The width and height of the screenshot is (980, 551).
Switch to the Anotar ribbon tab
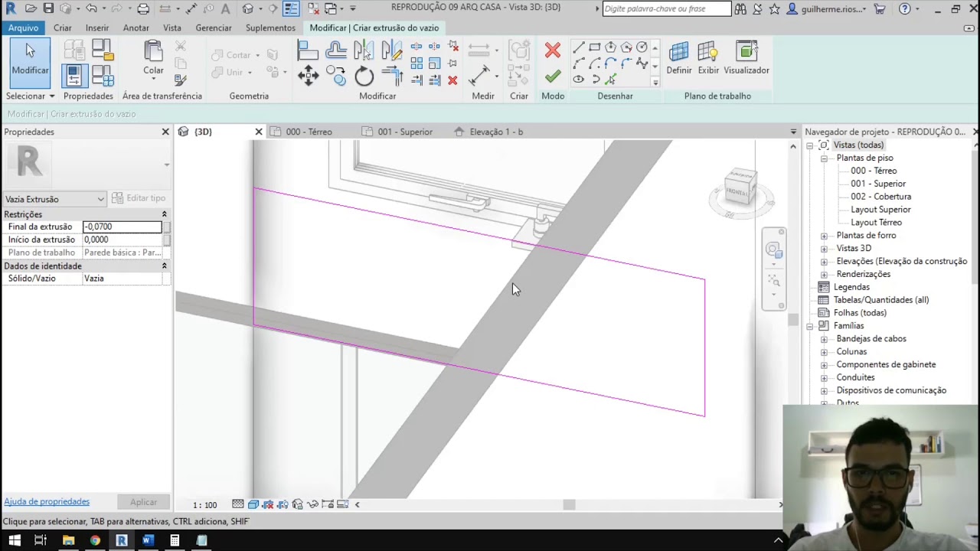click(x=136, y=28)
